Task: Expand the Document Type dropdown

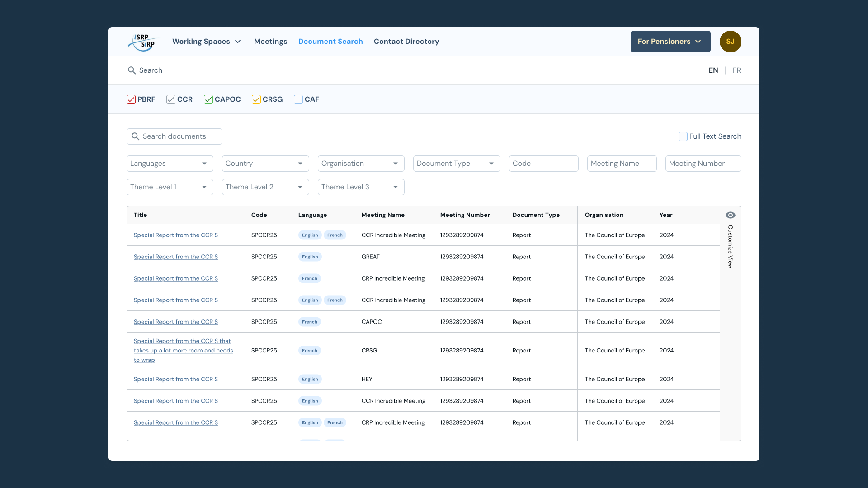Action: pyautogui.click(x=456, y=164)
